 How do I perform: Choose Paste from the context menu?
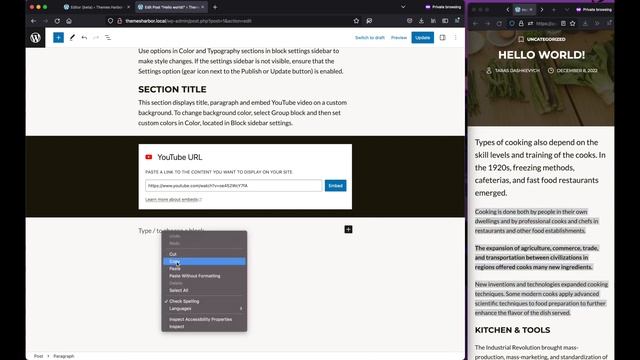pyautogui.click(x=204, y=269)
